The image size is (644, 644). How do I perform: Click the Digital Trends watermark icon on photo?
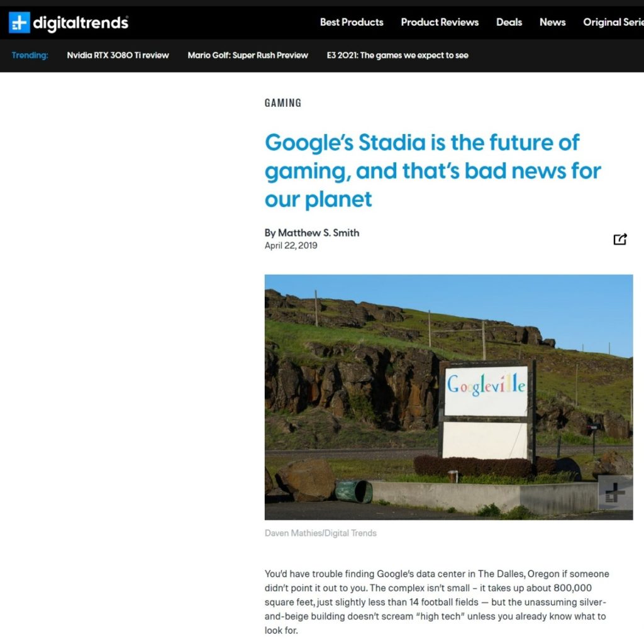click(x=615, y=492)
